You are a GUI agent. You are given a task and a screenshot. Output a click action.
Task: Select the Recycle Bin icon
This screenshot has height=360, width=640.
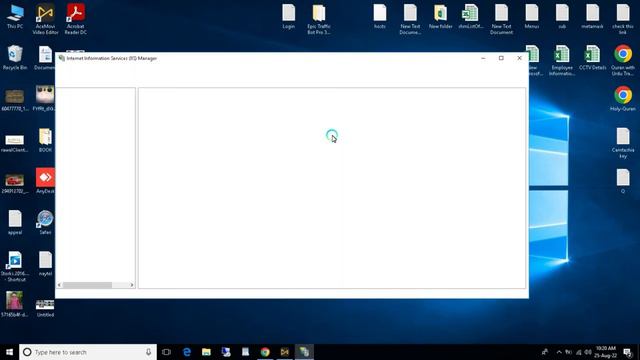(x=15, y=58)
